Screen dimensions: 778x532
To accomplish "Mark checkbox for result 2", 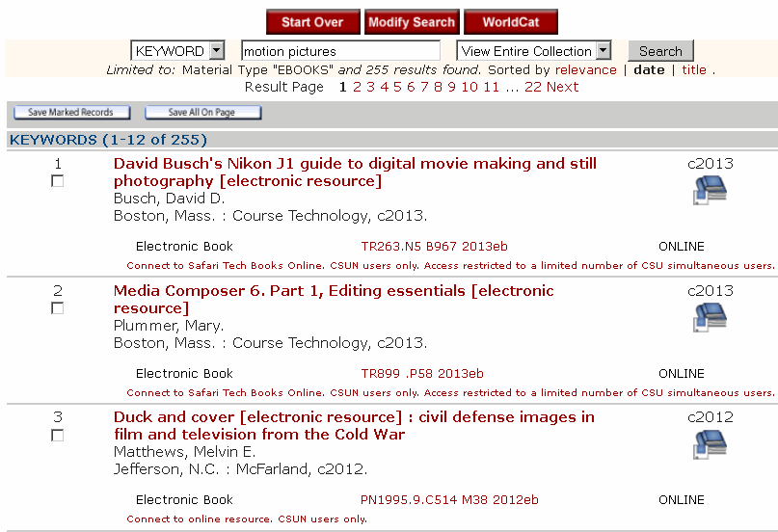I will tap(58, 308).
